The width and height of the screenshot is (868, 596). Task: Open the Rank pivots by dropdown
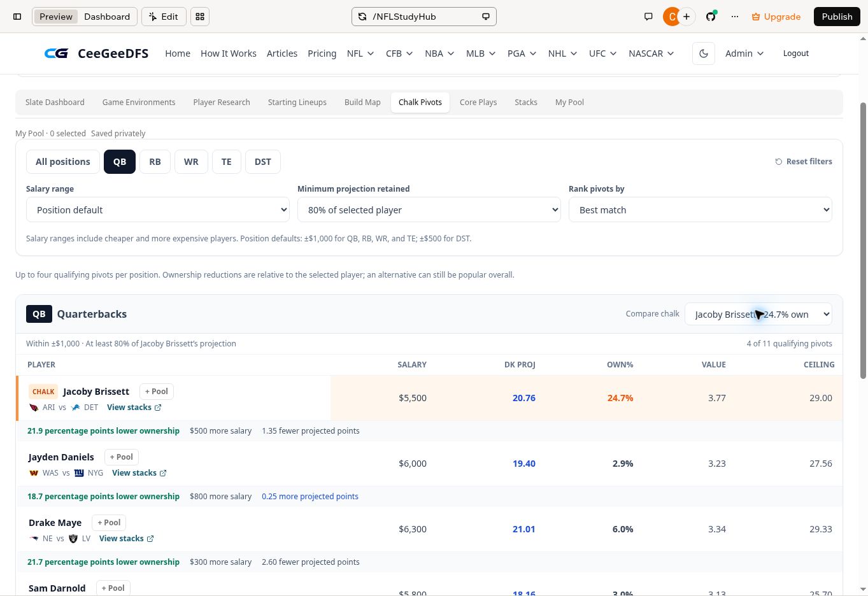(700, 209)
